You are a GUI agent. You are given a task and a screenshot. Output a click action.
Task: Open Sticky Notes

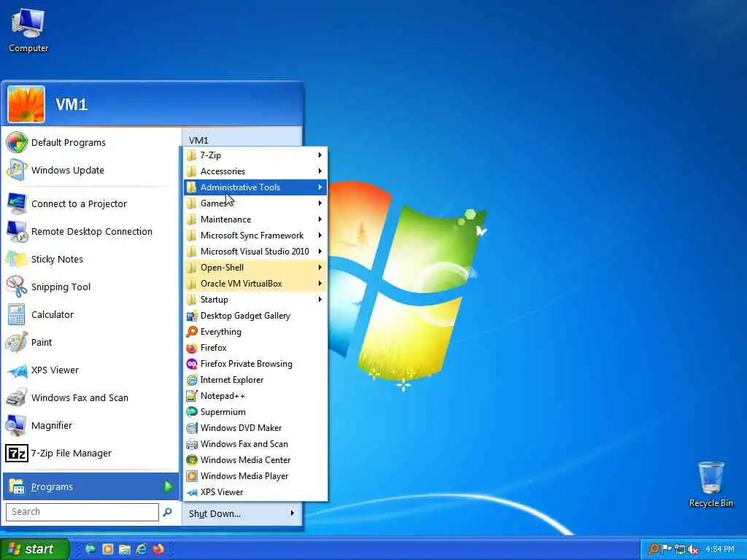(90, 259)
